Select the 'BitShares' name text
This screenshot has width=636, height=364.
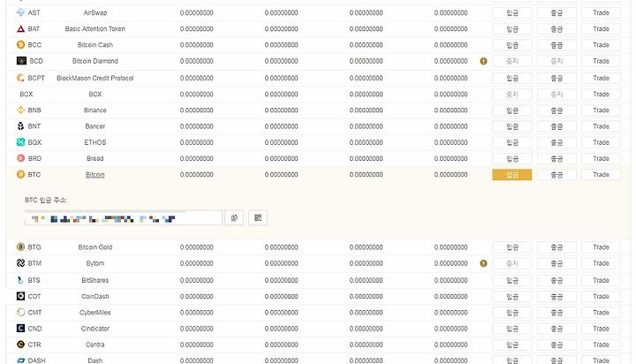click(x=95, y=280)
